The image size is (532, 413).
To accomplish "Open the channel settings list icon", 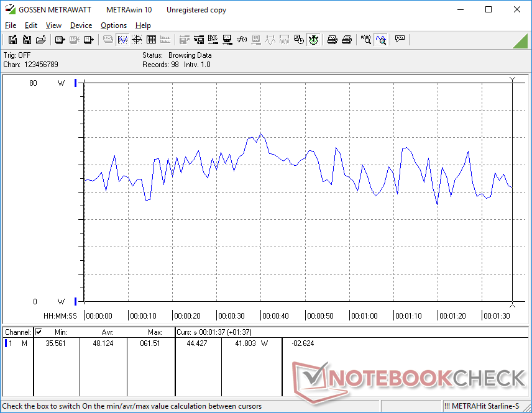I will pyautogui.click(x=213, y=40).
